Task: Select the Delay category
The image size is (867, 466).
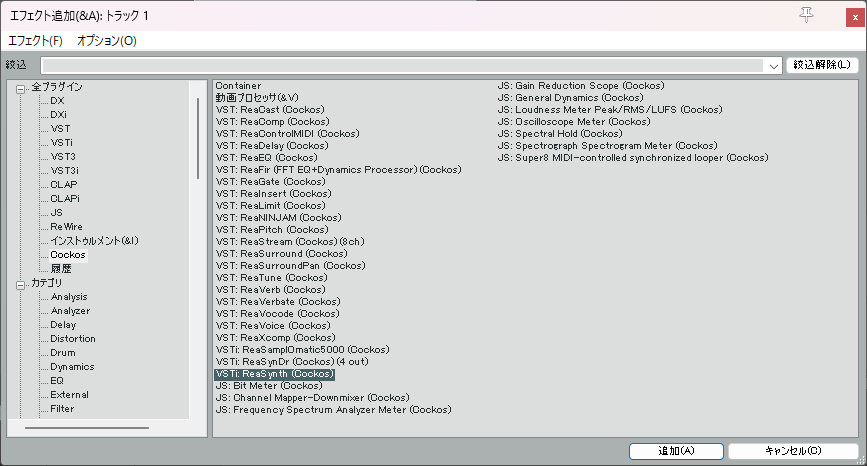Action: tap(63, 325)
